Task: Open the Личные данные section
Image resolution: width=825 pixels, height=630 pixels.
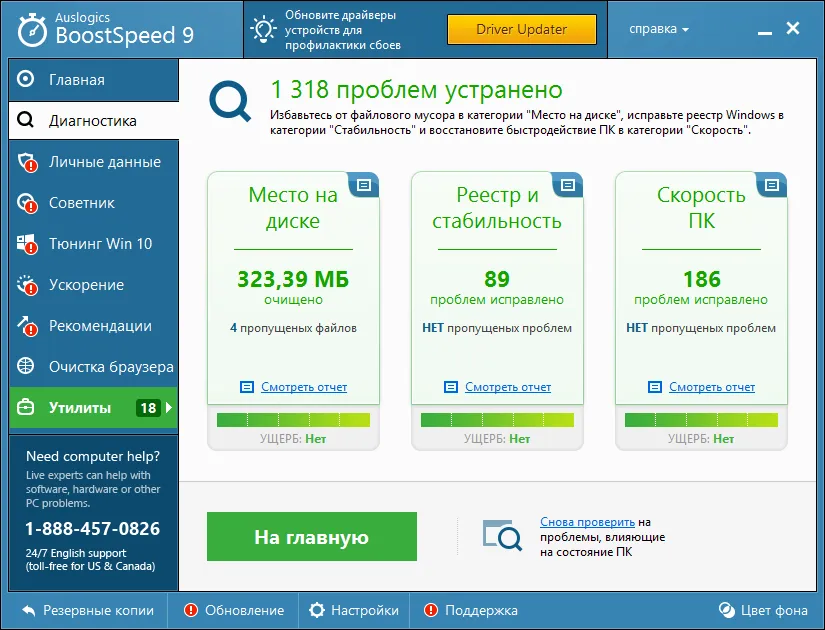Action: coord(94,162)
